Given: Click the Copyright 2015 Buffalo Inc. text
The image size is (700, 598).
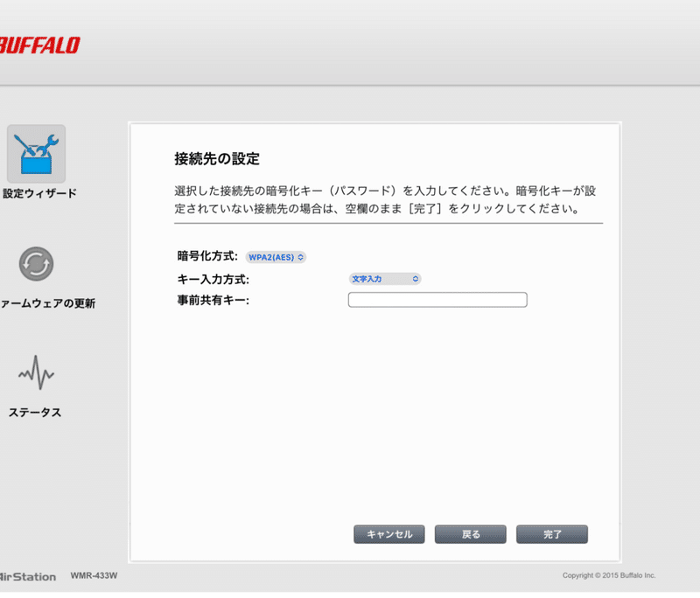Looking at the screenshot, I should pos(609,575).
